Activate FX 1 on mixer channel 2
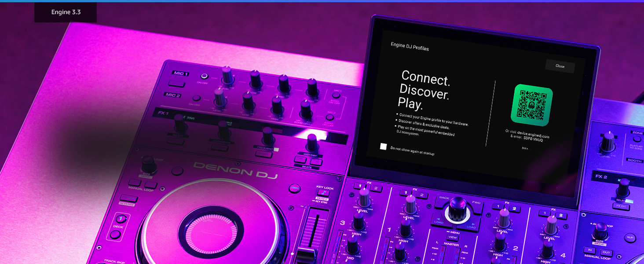644x264 pixels. tap(498, 206)
